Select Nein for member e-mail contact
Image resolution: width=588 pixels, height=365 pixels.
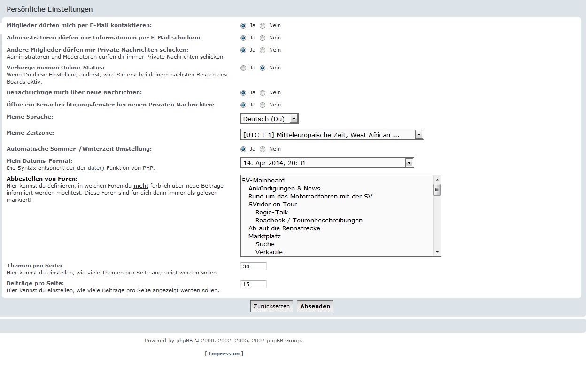tap(263, 26)
